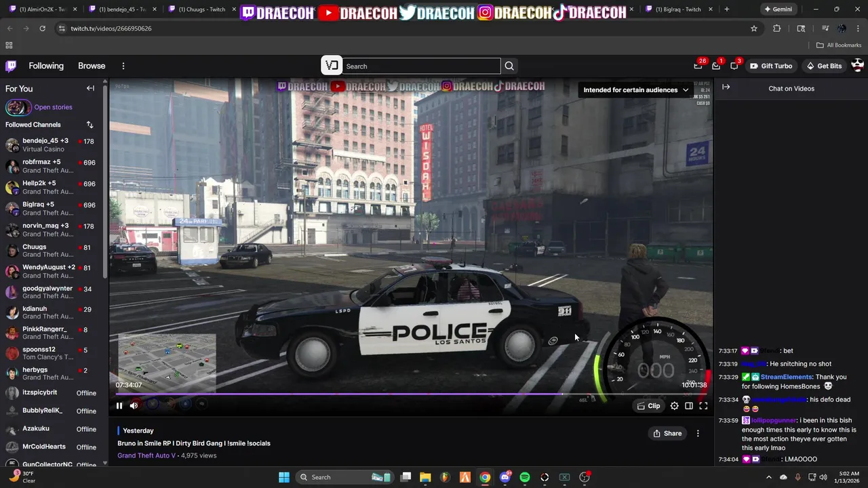Image resolution: width=868 pixels, height=488 pixels.
Task: Enter fullscreen on the video player
Action: (x=703, y=406)
